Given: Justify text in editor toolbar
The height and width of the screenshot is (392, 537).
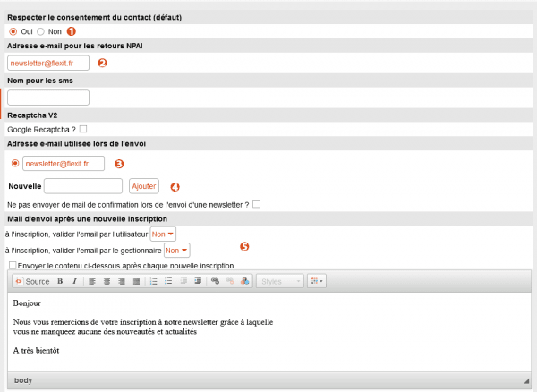Looking at the screenshot, I should 136,281.
